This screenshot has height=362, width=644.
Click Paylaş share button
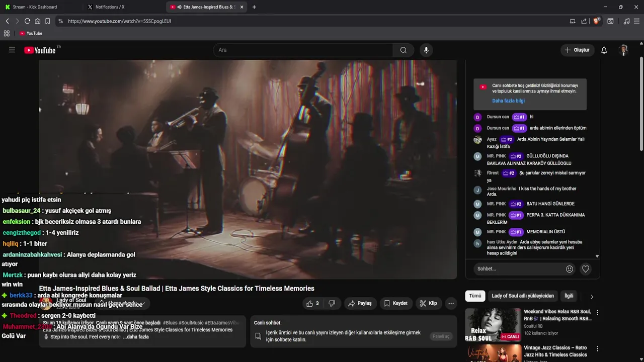pyautogui.click(x=360, y=303)
